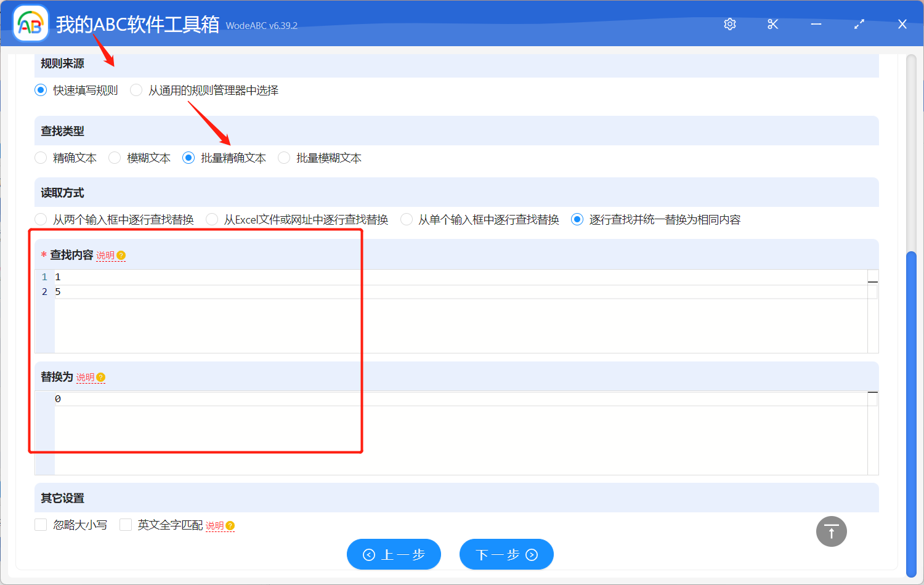Open the 说明 link beside 查找内容
This screenshot has width=924, height=585.
click(x=105, y=256)
